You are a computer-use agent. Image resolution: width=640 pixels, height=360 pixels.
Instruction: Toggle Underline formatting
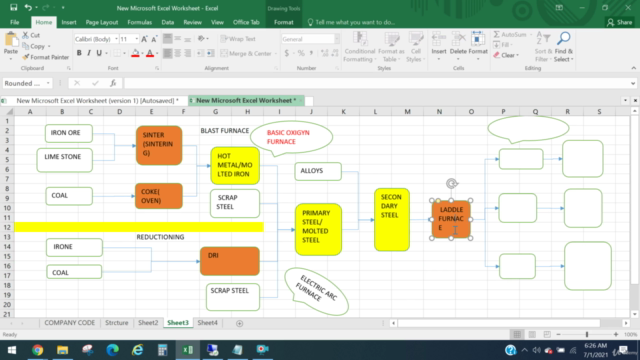pos(99,53)
